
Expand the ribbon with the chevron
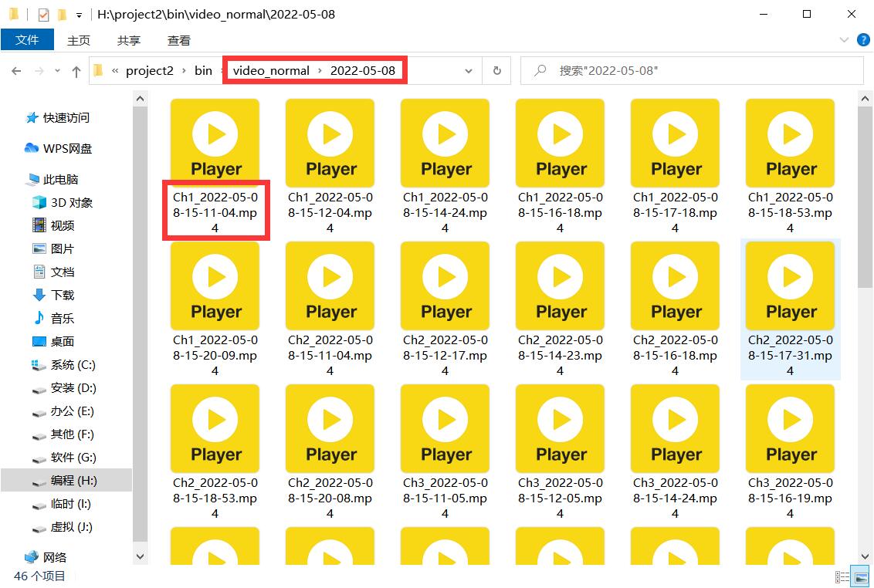point(843,40)
